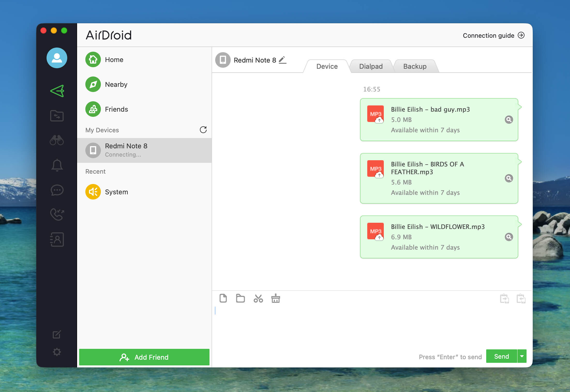The height and width of the screenshot is (392, 570).
Task: Switch to the Dialpad tab
Action: (x=371, y=66)
